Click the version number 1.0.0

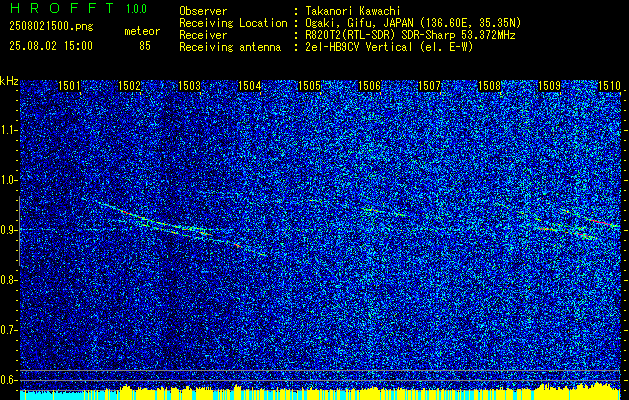(136, 9)
